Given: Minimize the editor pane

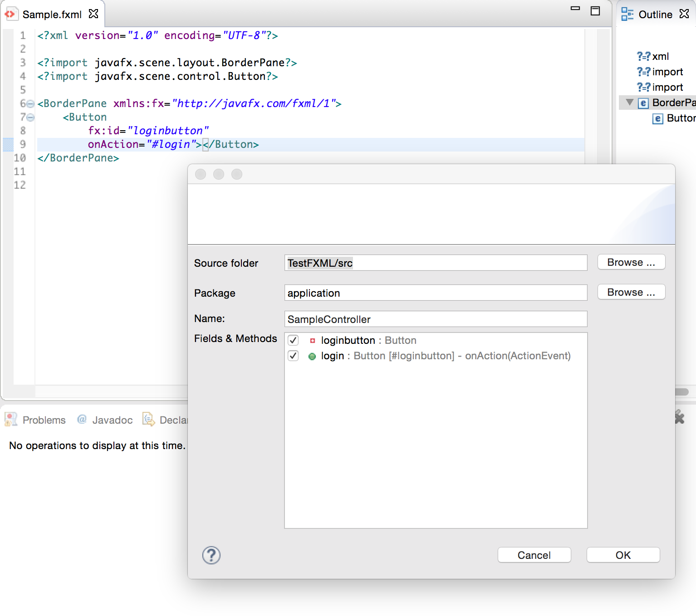Looking at the screenshot, I should 575,9.
